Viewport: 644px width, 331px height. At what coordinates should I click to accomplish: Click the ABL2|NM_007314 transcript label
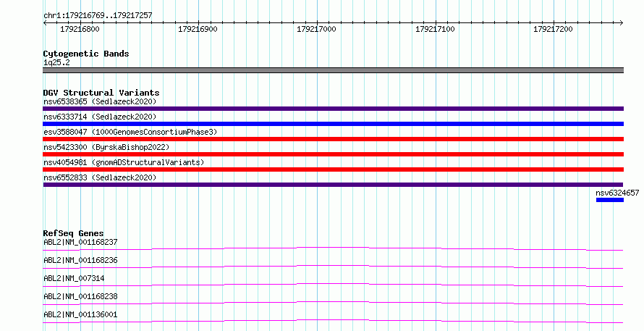tap(74, 278)
